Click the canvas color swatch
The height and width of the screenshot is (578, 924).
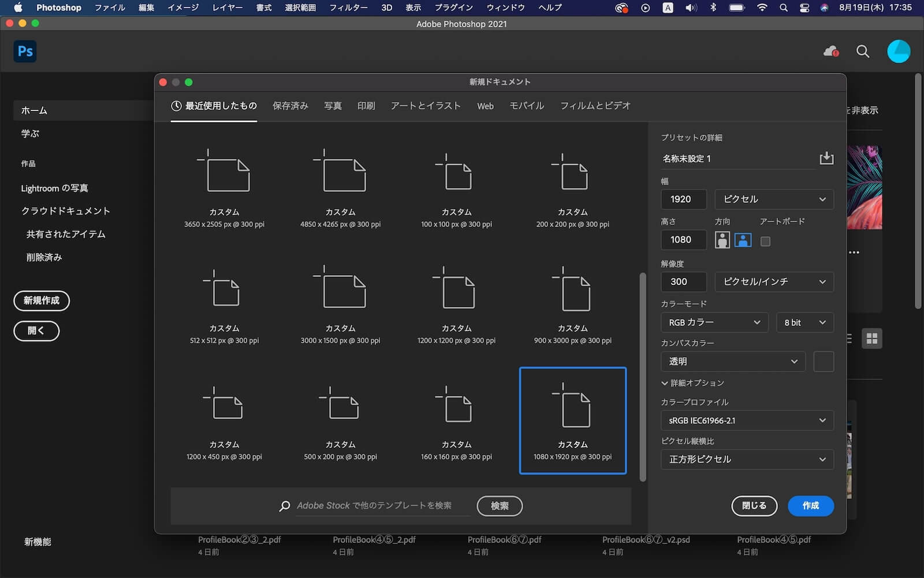pos(824,361)
